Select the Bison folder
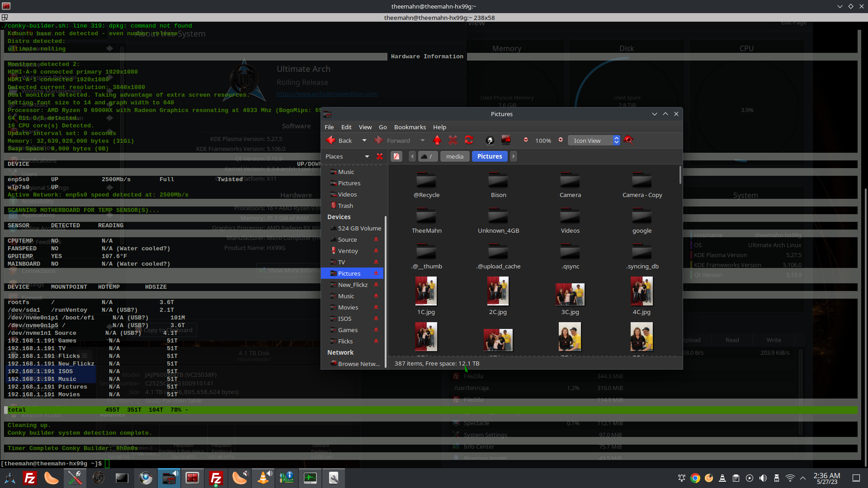Screen dimensions: 868x488 (498, 185)
